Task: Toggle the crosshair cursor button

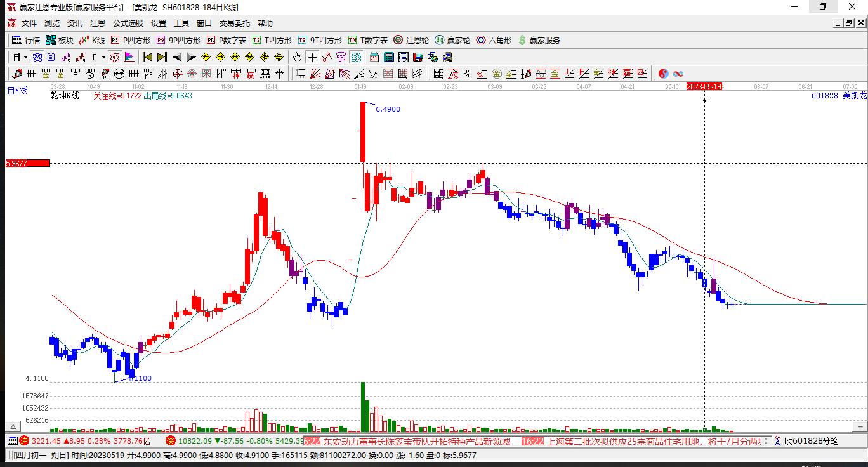Action: pyautogui.click(x=312, y=57)
